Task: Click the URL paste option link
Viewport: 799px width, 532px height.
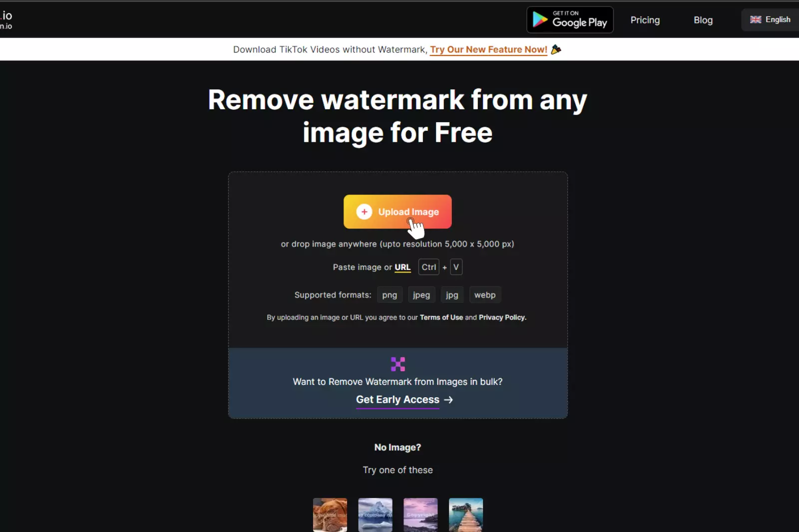Action: coord(402,267)
